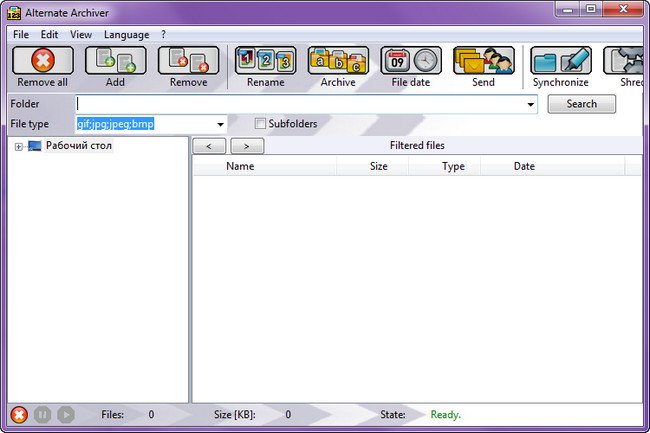This screenshot has height=433, width=650.
Task: Open the Synchronize tool
Action: coord(561,60)
